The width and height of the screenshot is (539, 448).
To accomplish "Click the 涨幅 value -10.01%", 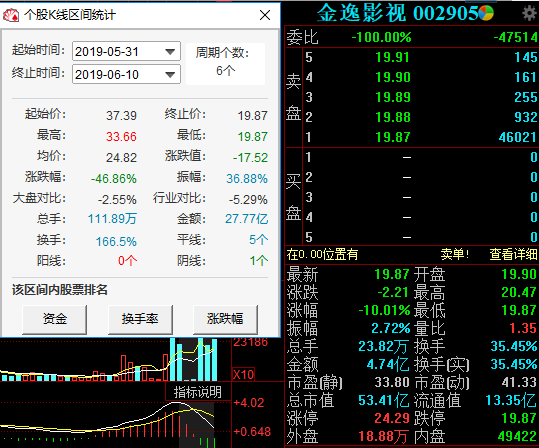I will 384,310.
